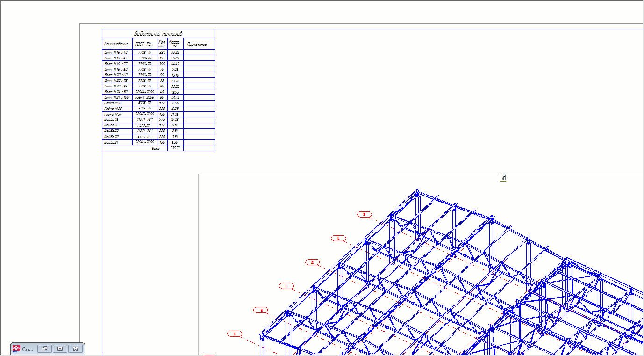Select the 'Примечание' column header
The width and height of the screenshot is (644, 356).
click(197, 44)
